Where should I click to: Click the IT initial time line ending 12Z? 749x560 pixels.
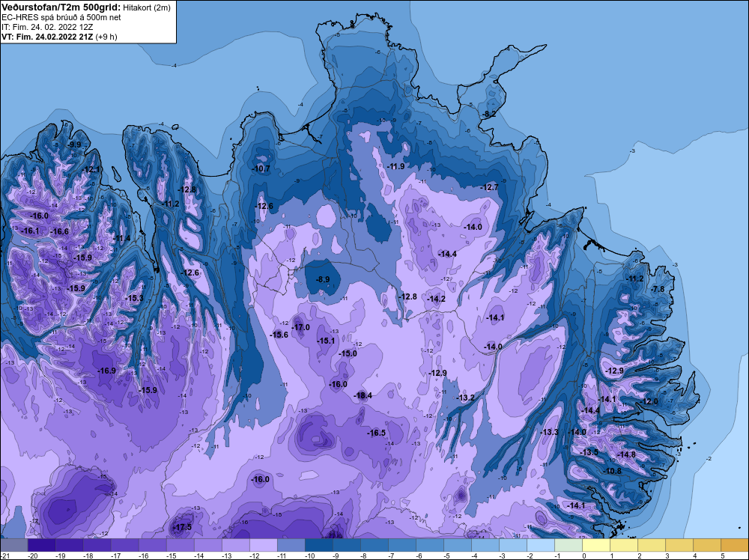49,27
